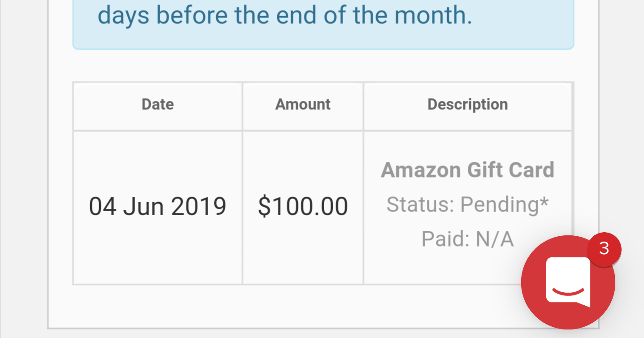The width and height of the screenshot is (644, 338).
Task: Tap the notification badge showing 3
Action: [x=604, y=249]
